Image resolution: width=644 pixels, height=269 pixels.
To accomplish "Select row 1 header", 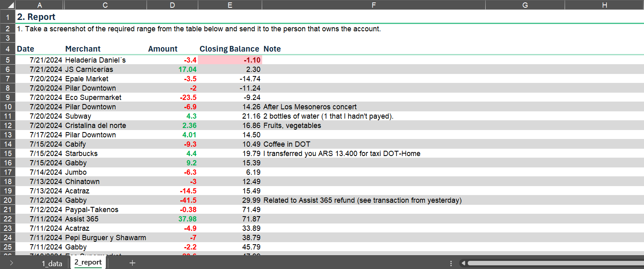I will pos(8,17).
